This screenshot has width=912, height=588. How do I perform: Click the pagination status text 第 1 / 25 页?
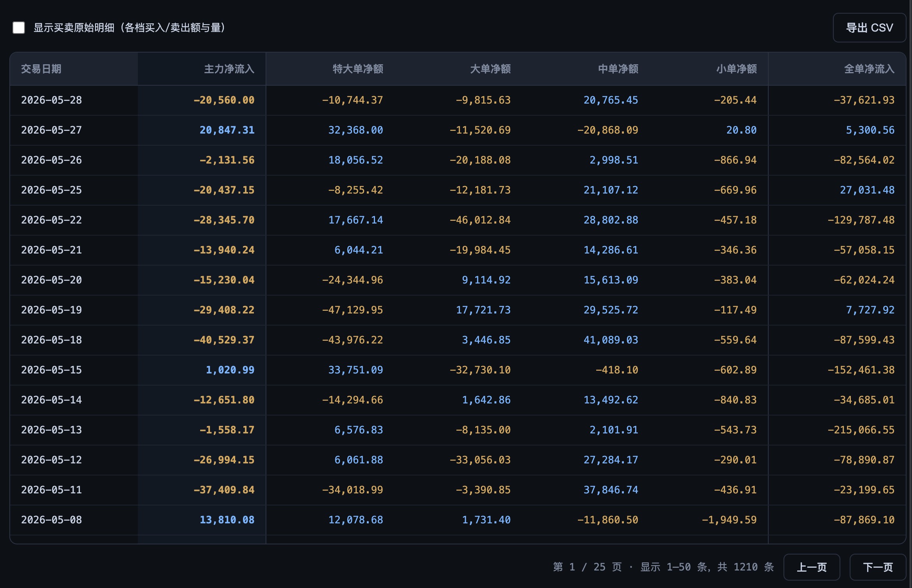pos(587,567)
